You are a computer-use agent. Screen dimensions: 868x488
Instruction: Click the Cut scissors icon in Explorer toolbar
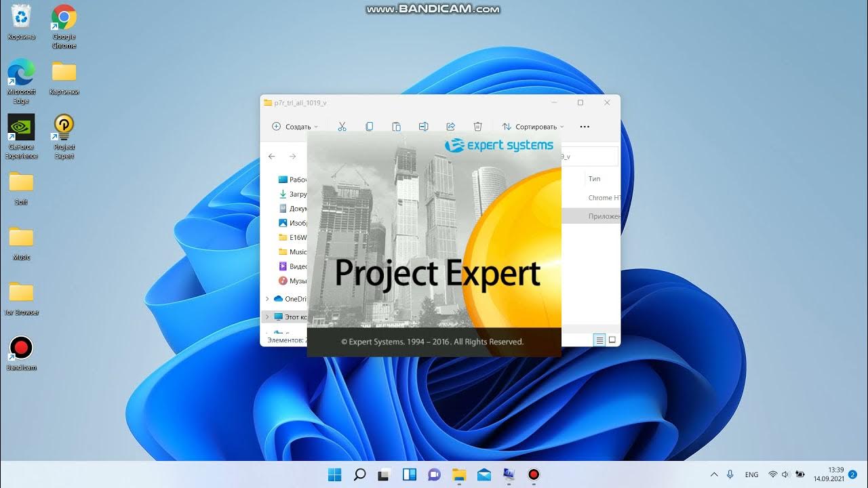coord(342,127)
